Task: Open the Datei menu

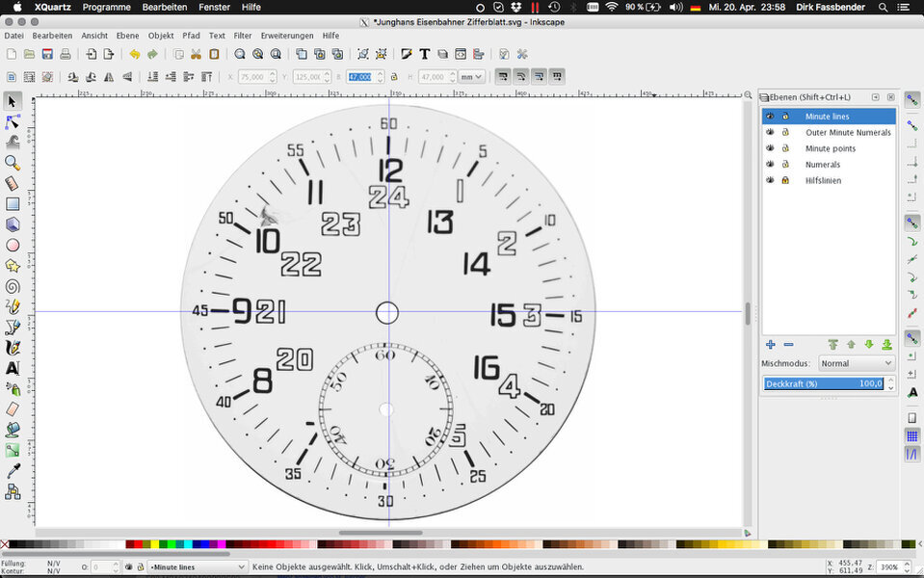Action: pos(14,36)
